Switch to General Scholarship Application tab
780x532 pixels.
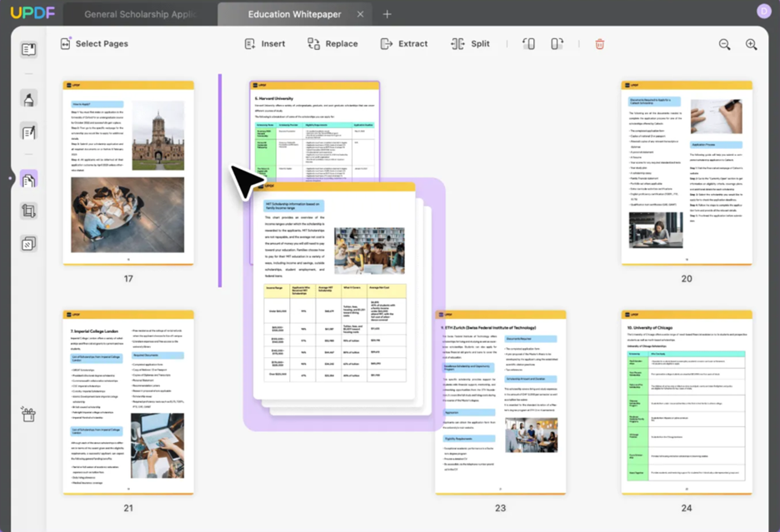(138, 14)
